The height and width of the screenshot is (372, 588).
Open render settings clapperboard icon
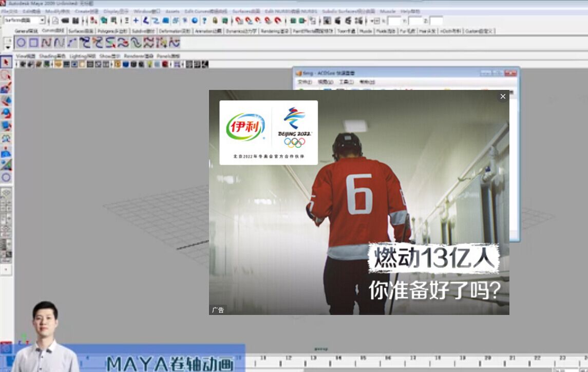(x=359, y=21)
